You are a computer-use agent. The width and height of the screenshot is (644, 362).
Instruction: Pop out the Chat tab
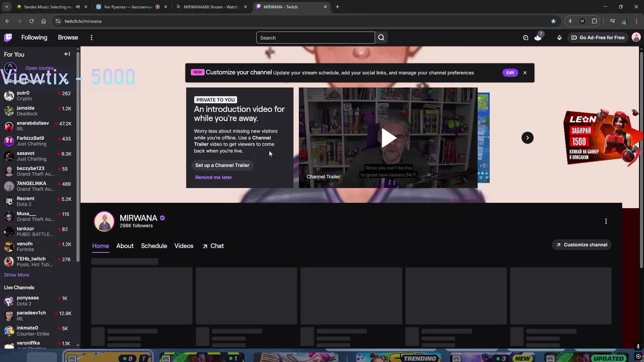pos(213,246)
